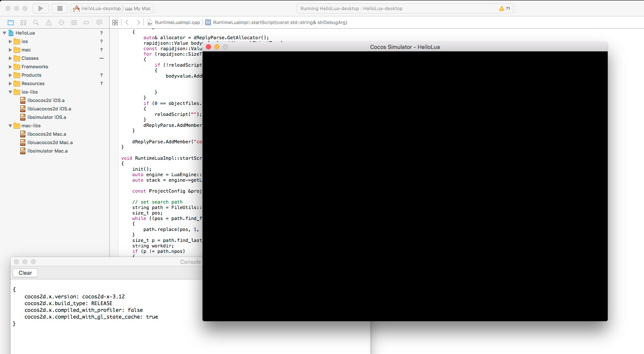Open the related items grid menu
The height and width of the screenshot is (354, 644).
(115, 22)
